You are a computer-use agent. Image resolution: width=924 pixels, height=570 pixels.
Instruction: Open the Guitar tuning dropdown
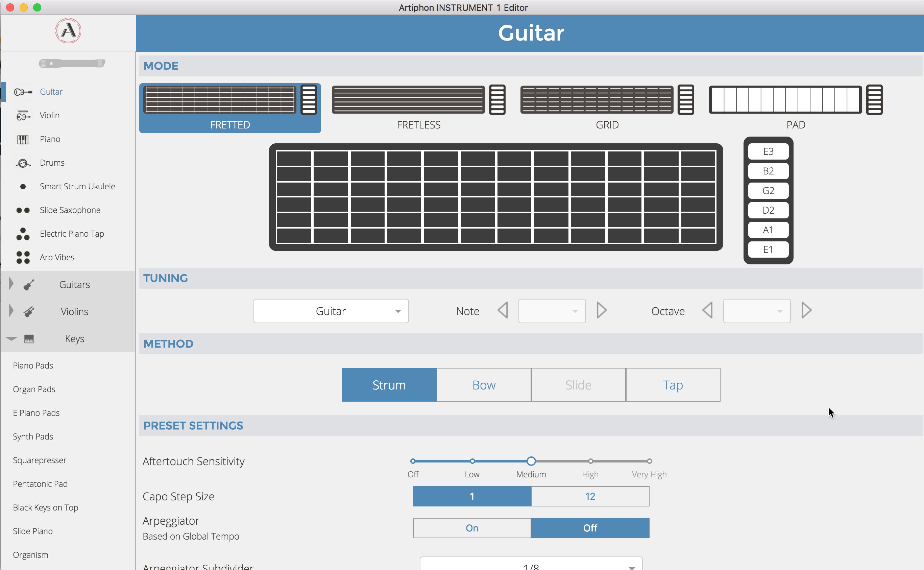[x=329, y=310]
